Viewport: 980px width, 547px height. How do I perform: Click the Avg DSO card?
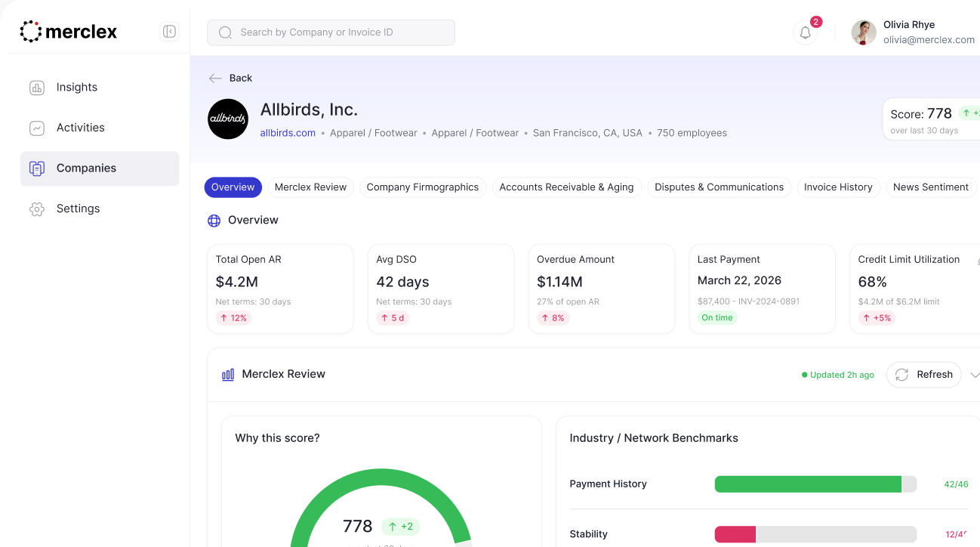[x=441, y=289]
